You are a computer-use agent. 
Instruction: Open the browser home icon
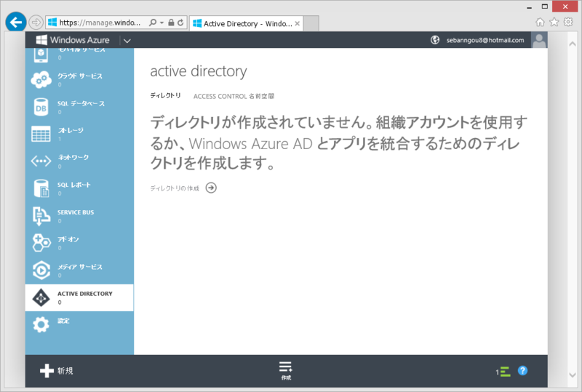pos(540,23)
